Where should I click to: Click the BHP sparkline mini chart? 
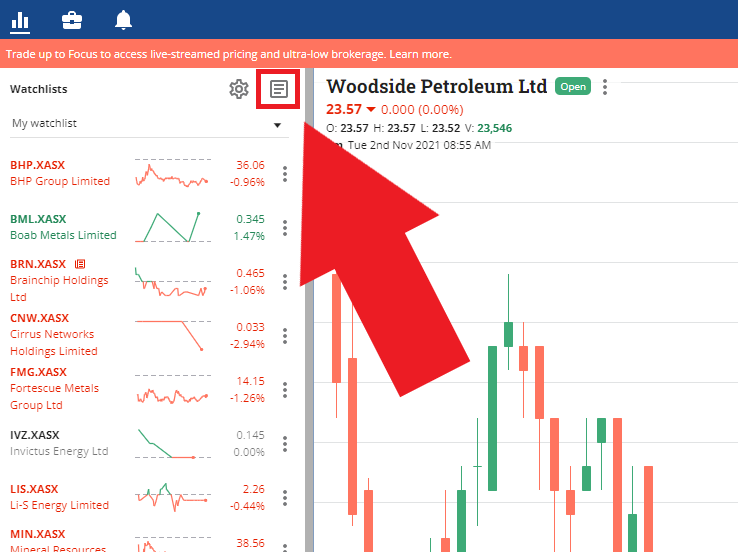(x=173, y=174)
